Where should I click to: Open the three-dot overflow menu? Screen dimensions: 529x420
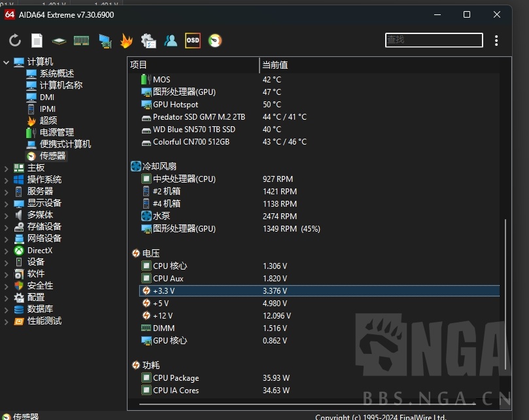(x=496, y=41)
